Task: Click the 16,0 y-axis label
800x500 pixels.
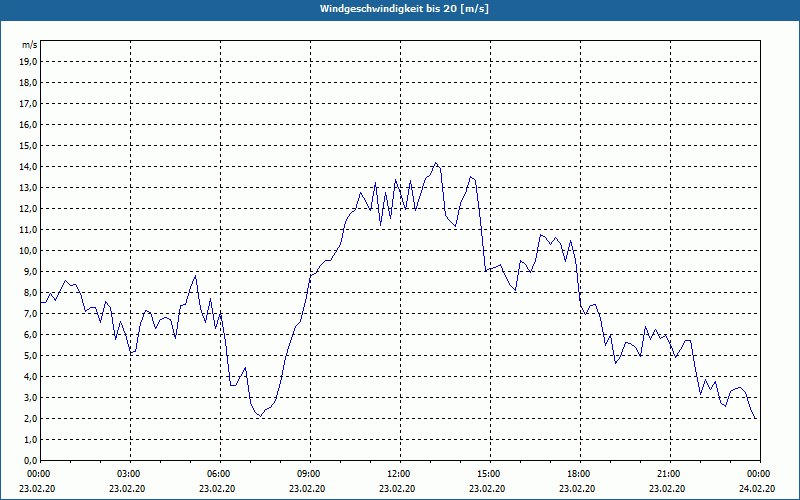Action: [x=29, y=124]
